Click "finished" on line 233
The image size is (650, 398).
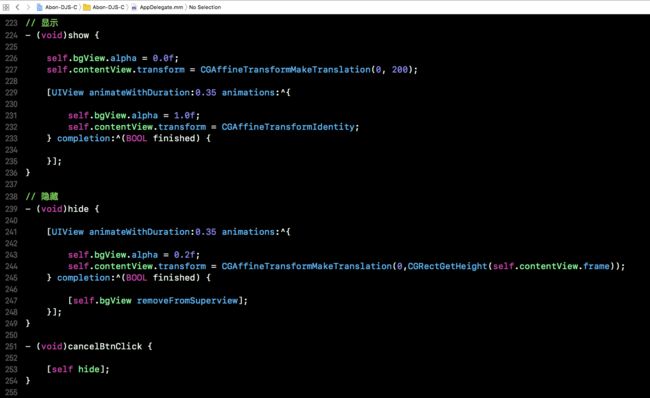click(174, 138)
